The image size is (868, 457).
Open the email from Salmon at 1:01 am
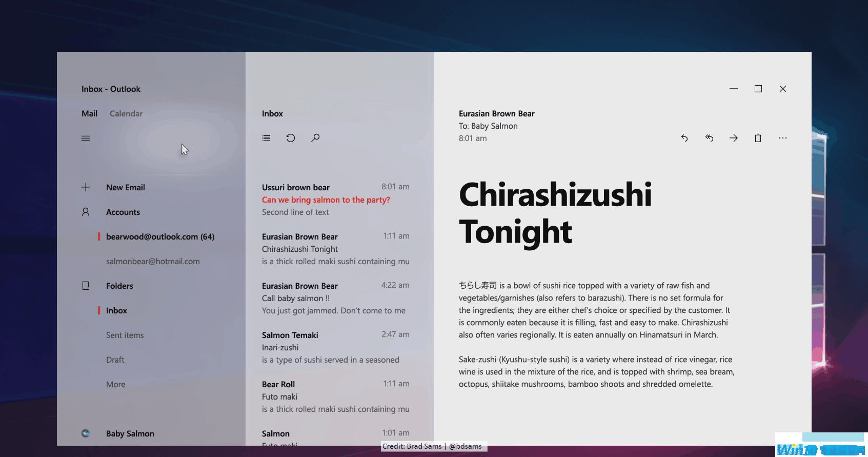point(336,438)
